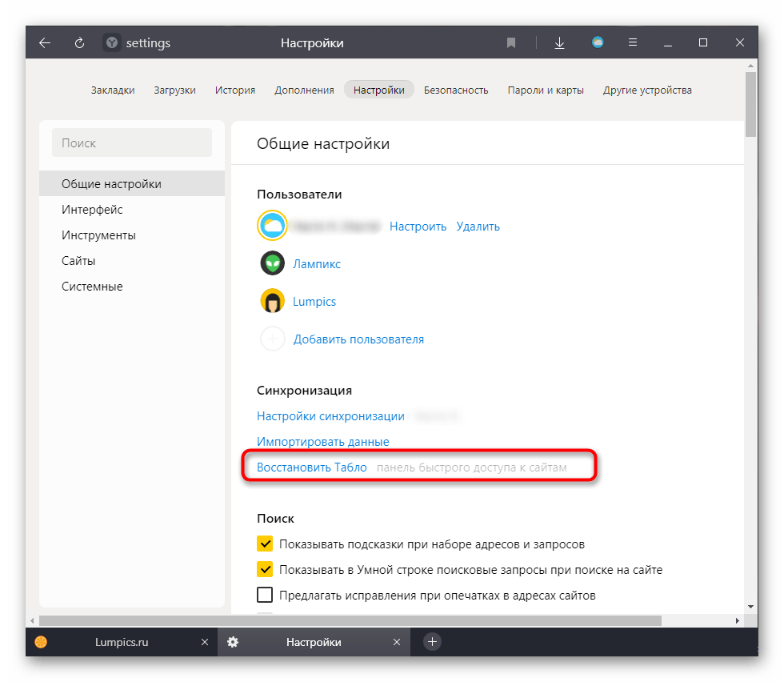
Task: Click the Поиск settings search field
Action: click(132, 143)
